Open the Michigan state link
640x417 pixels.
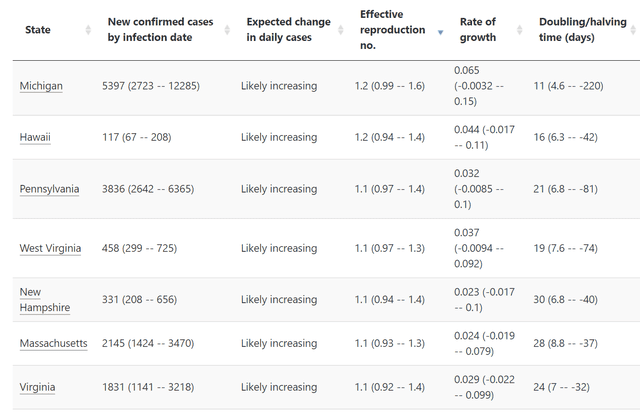point(41,86)
